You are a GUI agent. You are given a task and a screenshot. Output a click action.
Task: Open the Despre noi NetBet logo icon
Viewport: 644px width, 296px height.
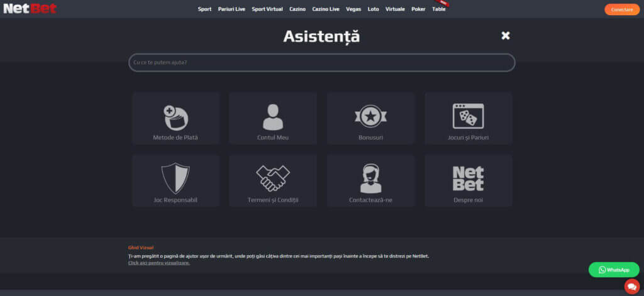click(468, 178)
